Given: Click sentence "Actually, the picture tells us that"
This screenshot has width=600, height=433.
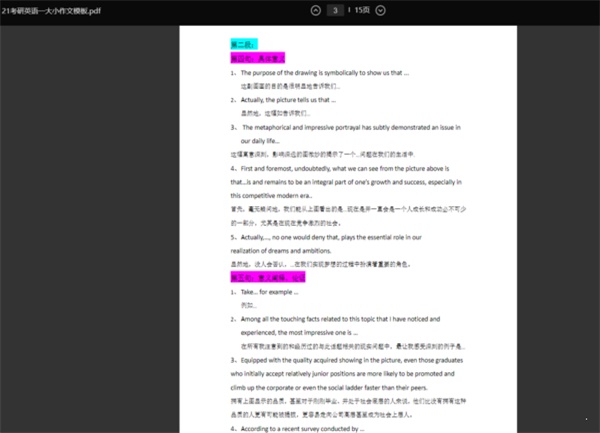Looking at the screenshot, I should (x=288, y=100).
